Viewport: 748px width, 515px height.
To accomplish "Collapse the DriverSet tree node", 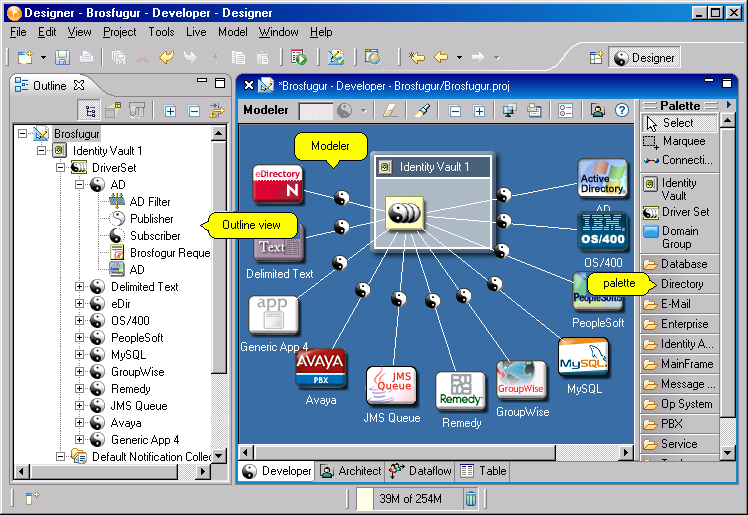I will [x=61, y=167].
